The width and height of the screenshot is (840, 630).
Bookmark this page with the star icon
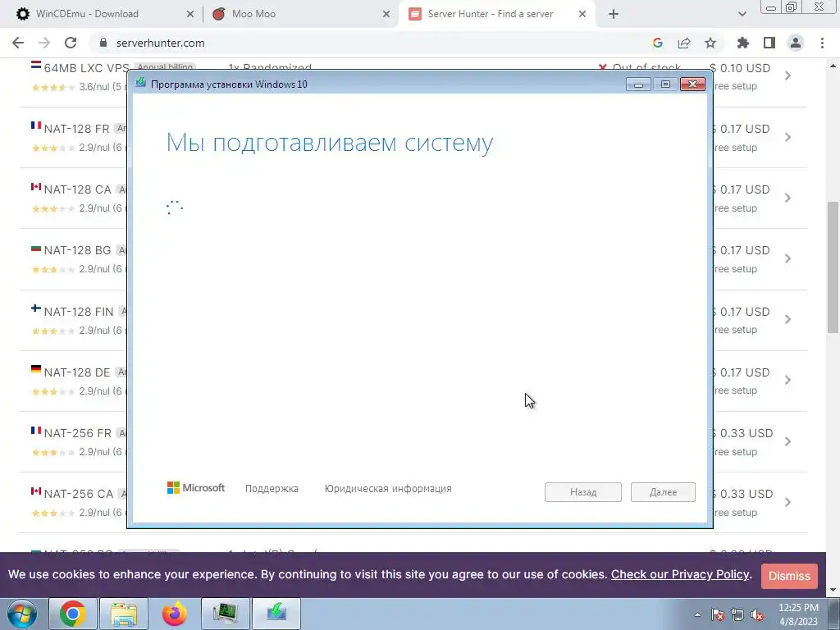tap(710, 43)
